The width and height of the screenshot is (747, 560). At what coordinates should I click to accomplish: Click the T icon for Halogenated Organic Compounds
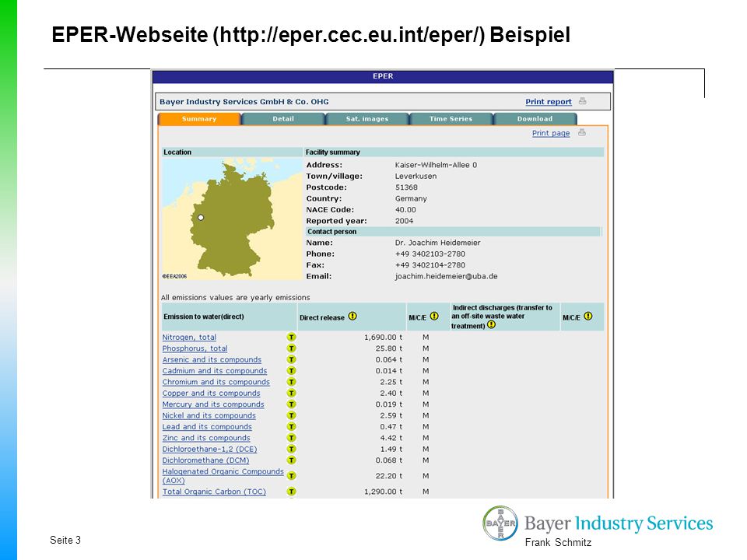point(291,476)
